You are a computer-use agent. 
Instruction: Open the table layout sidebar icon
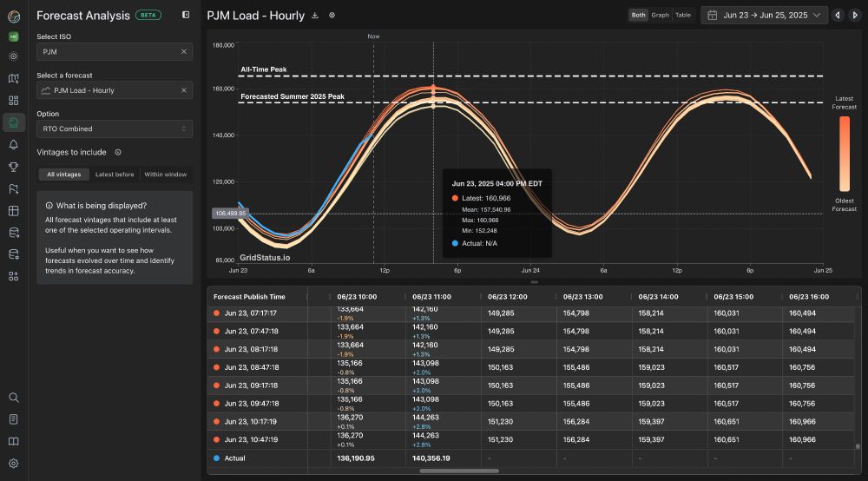tap(14, 211)
